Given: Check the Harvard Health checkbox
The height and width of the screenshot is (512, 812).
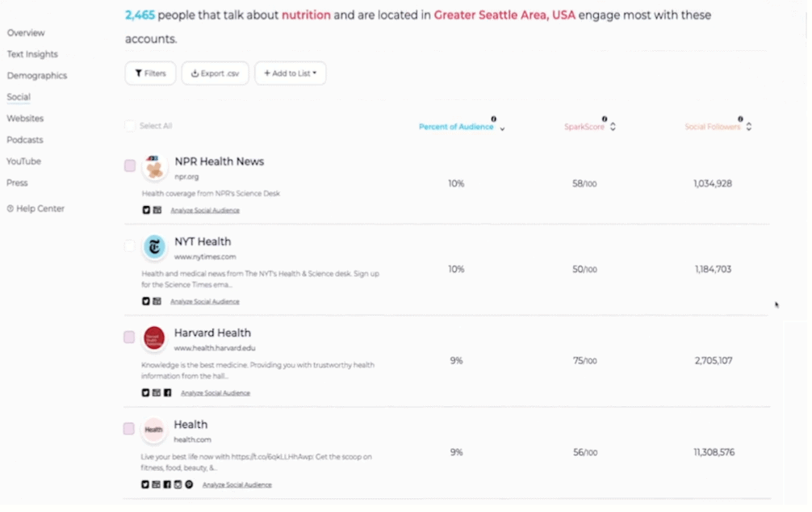Looking at the screenshot, I should pyautogui.click(x=129, y=338).
